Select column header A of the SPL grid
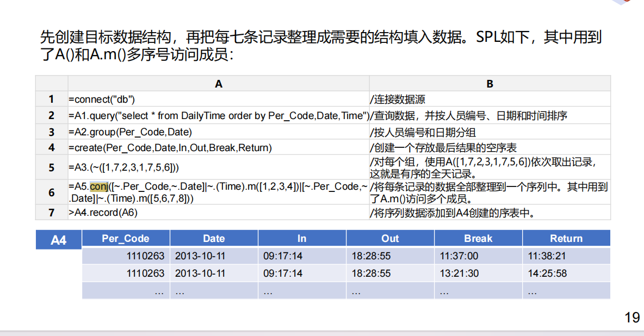 219,84
